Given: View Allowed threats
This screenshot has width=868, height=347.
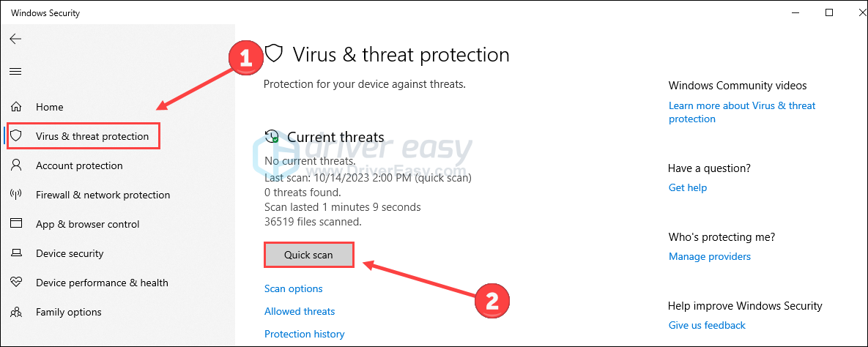Looking at the screenshot, I should [x=300, y=312].
